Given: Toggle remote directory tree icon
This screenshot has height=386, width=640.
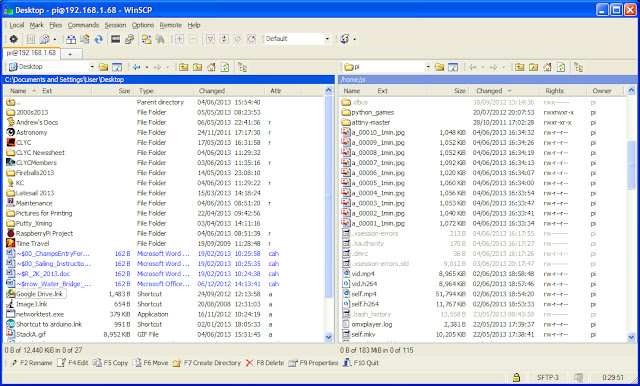Looking at the screenshot, I should (x=578, y=67).
